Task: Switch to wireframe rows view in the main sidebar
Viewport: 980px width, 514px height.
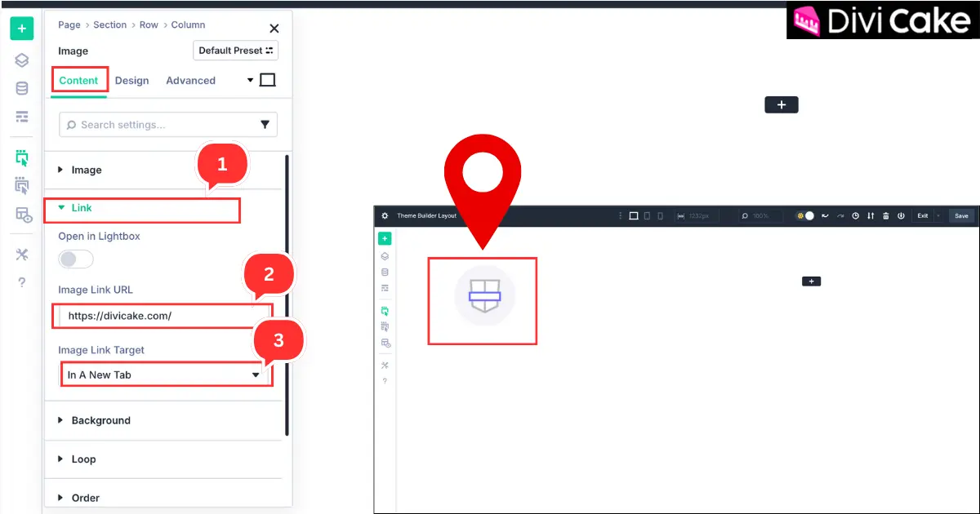Action: (22, 117)
